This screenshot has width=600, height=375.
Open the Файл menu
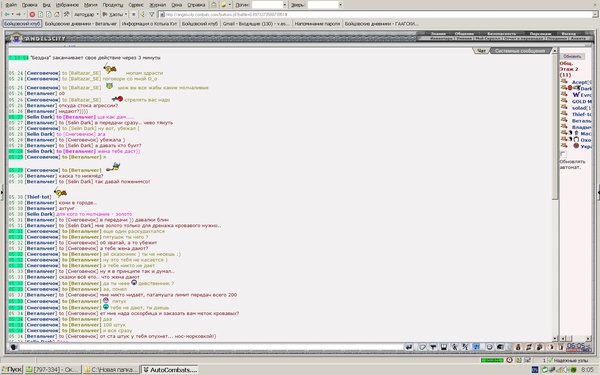click(x=11, y=5)
